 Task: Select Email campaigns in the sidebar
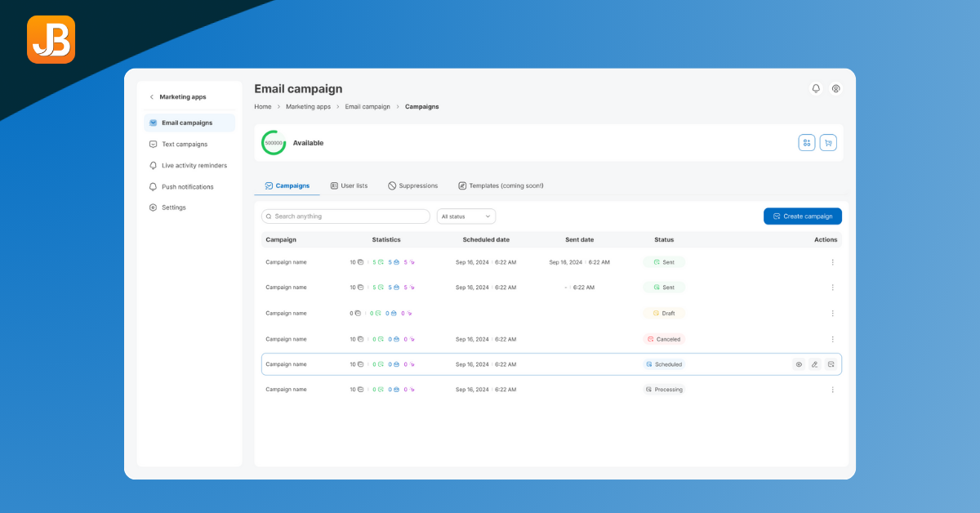(189, 123)
